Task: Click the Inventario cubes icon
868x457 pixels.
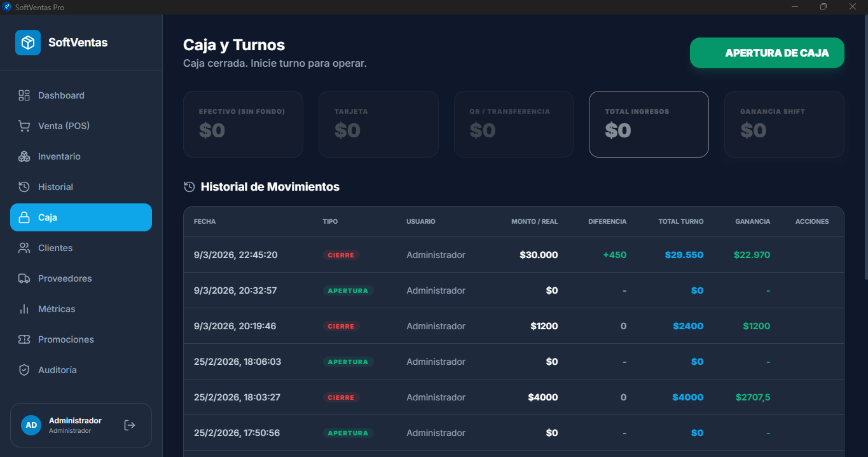Action: 24,156
